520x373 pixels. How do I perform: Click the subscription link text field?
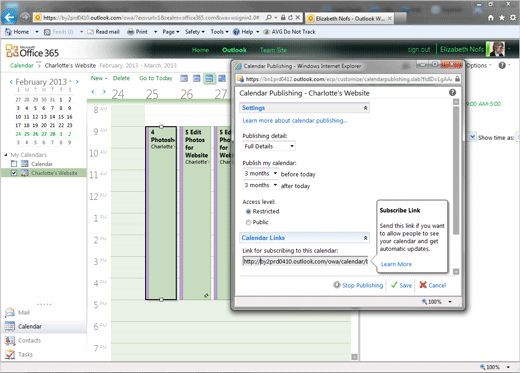tap(305, 261)
